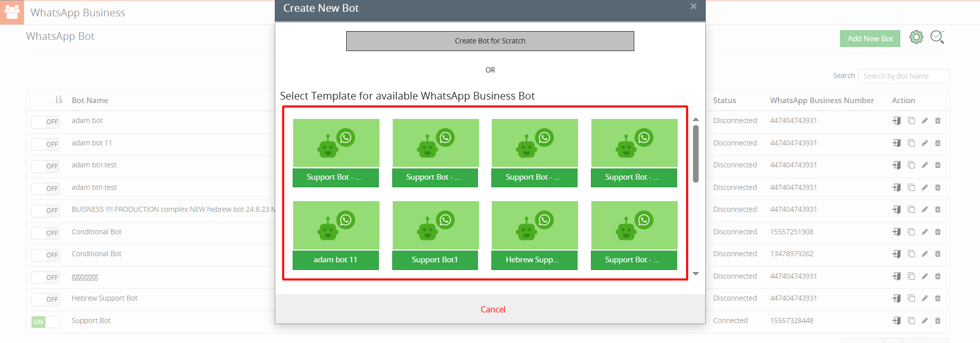The width and height of the screenshot is (980, 343).
Task: Duplicate the gggggggg bot with the copy icon
Action: coord(911,276)
